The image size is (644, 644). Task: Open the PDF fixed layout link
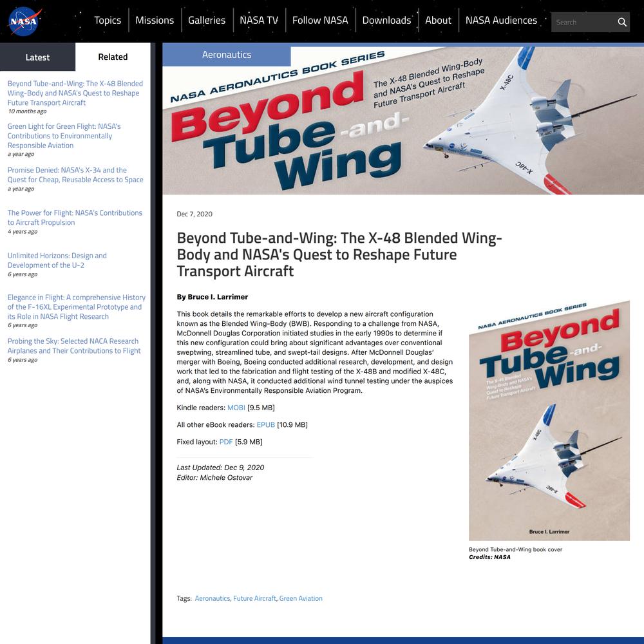click(226, 442)
